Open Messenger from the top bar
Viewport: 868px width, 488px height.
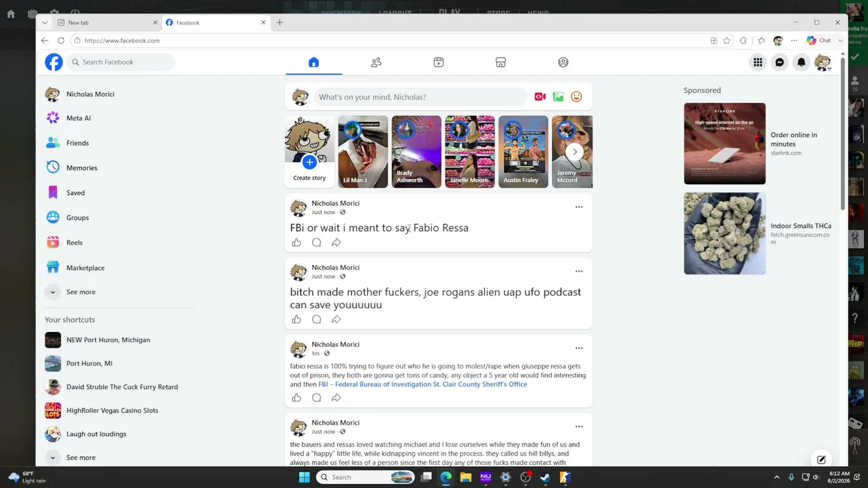[x=780, y=62]
